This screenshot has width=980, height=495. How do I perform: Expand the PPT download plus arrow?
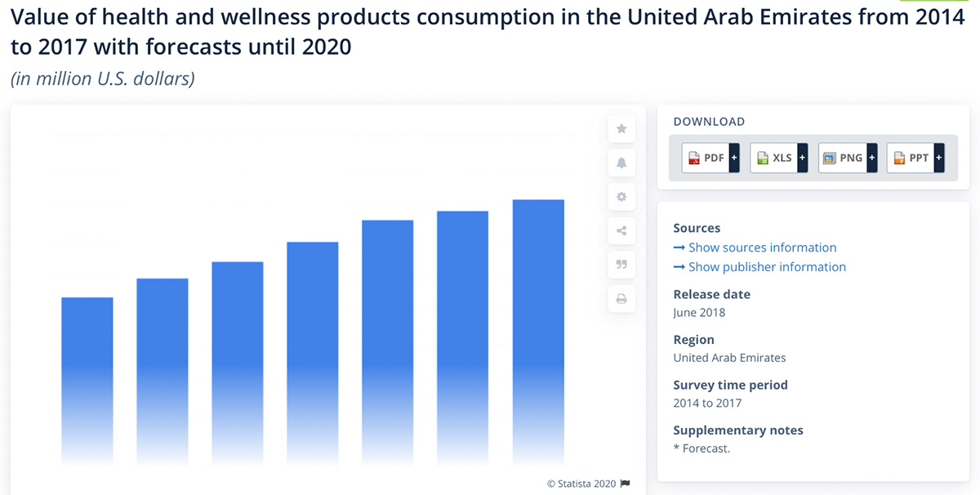point(939,158)
